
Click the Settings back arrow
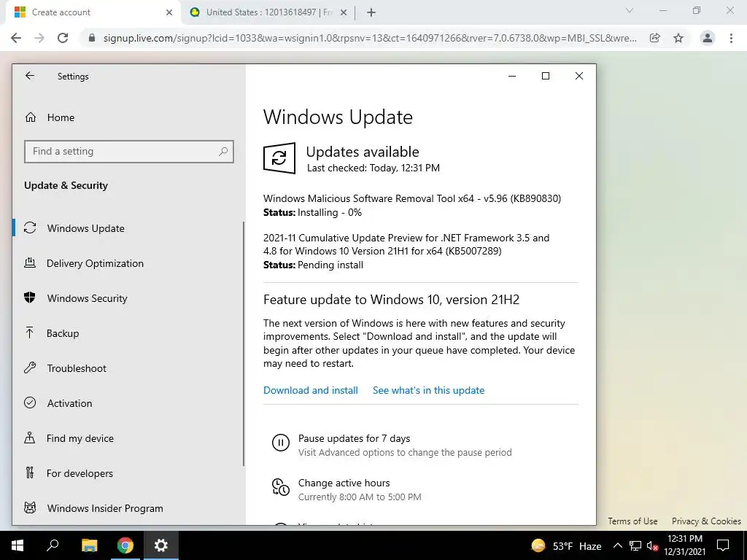[x=30, y=76]
